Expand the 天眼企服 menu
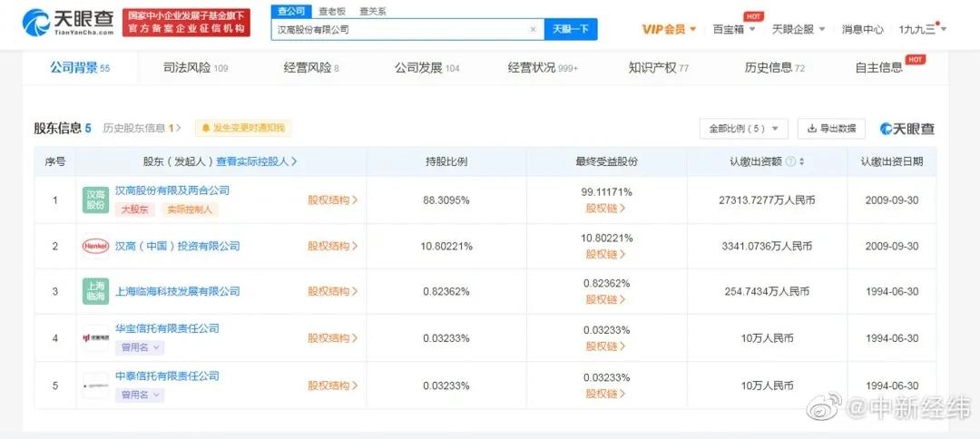Viewport: 980px width, 439px height. 799,29
